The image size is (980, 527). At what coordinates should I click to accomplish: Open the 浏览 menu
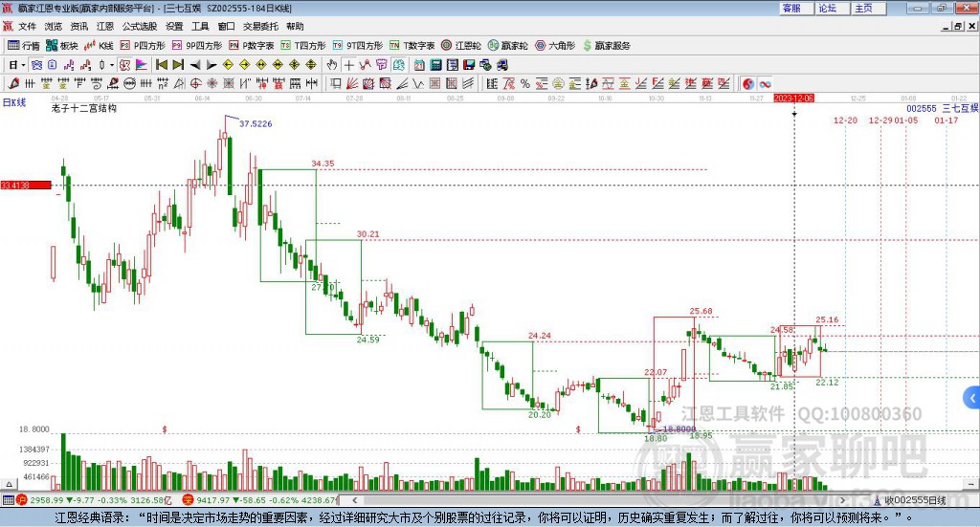(54, 26)
